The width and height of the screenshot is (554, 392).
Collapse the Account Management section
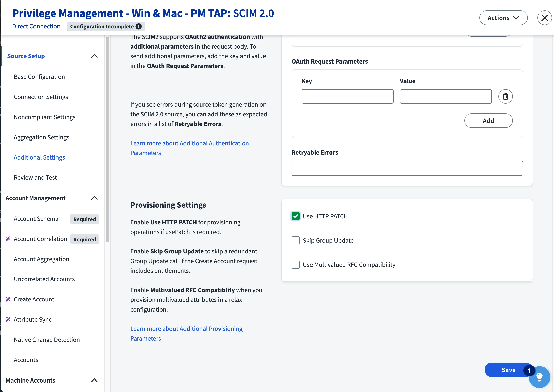click(x=94, y=198)
